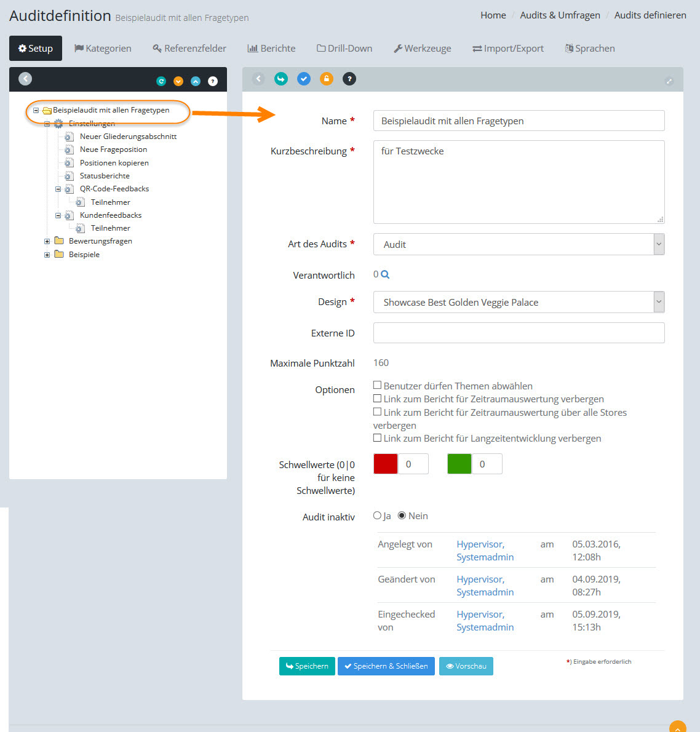Click the orange unlock icon in form toolbar
Screen dimensions: 700x732
327,79
